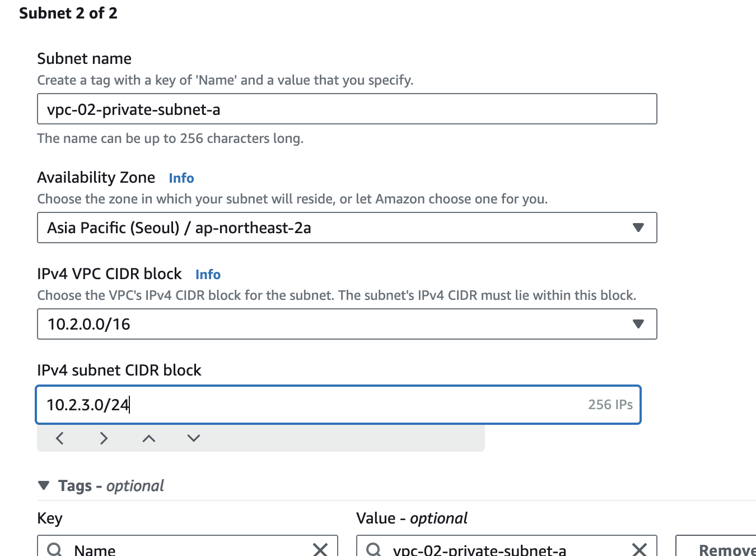Click the tag Value input field
The image size is (756, 556).
[x=504, y=549]
